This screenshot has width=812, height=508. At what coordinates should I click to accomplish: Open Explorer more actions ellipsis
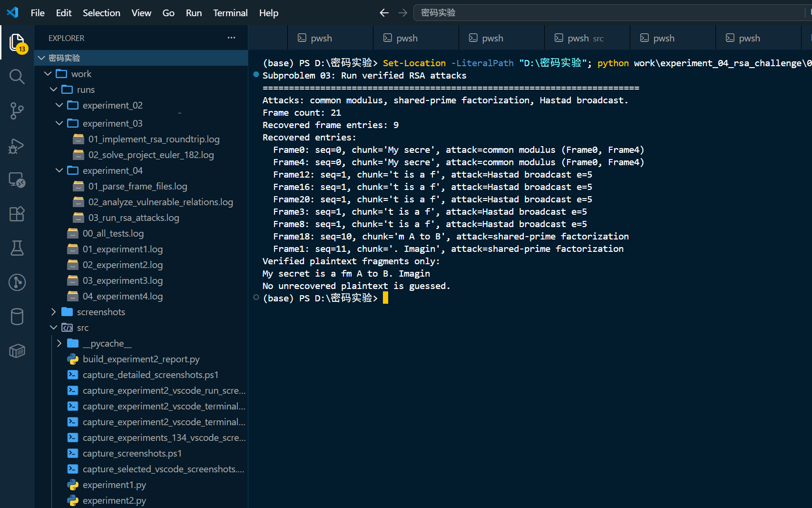[x=231, y=38]
